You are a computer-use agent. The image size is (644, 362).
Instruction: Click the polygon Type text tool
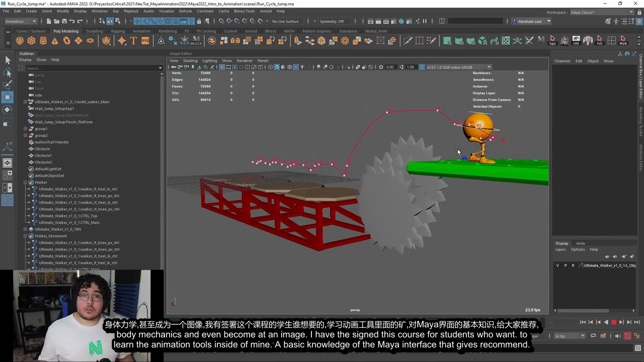[133, 41]
